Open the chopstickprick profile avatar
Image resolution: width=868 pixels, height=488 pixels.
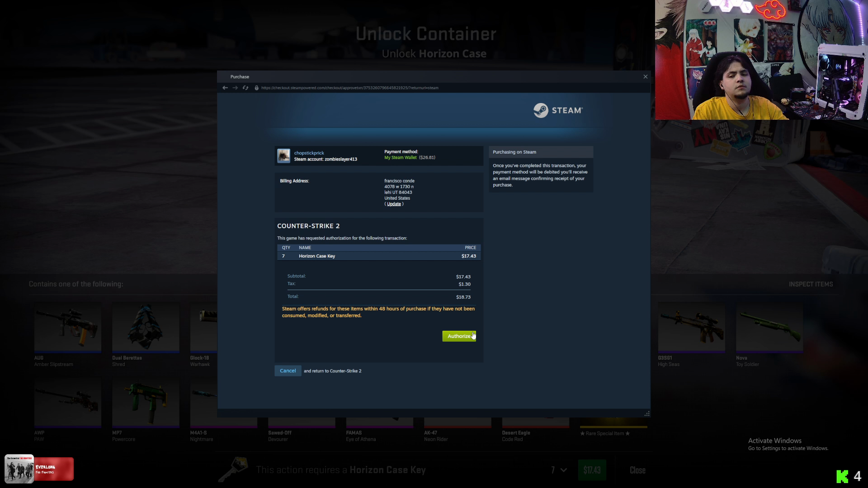click(283, 156)
